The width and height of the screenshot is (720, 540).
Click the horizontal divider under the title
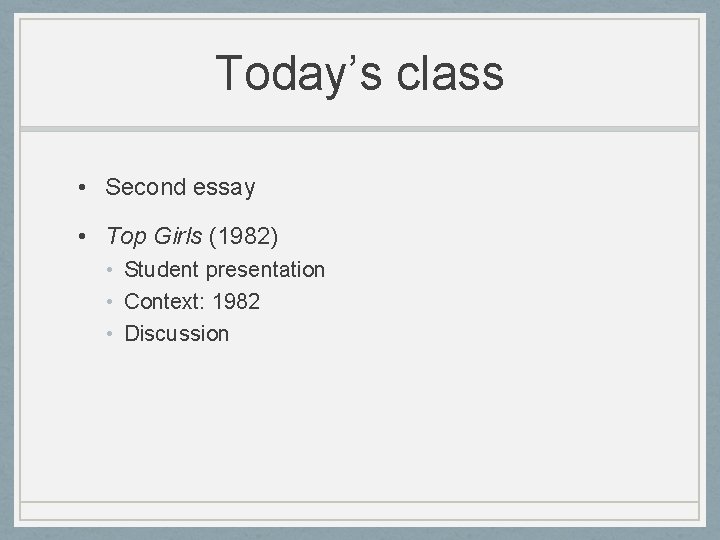coord(360,129)
